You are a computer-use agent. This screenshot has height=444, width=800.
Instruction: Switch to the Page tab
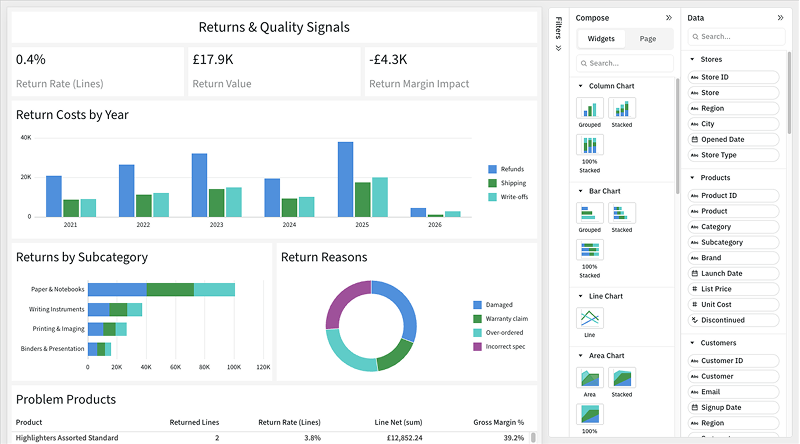click(x=648, y=39)
